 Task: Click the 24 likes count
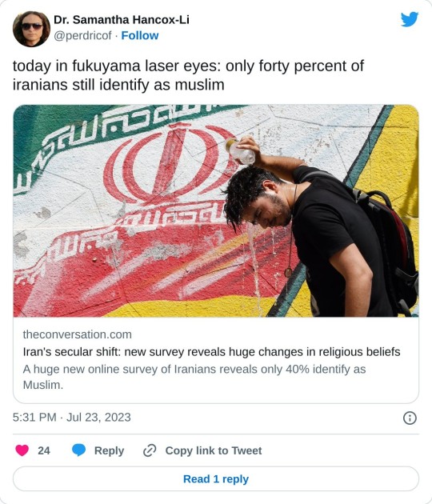[x=44, y=450]
